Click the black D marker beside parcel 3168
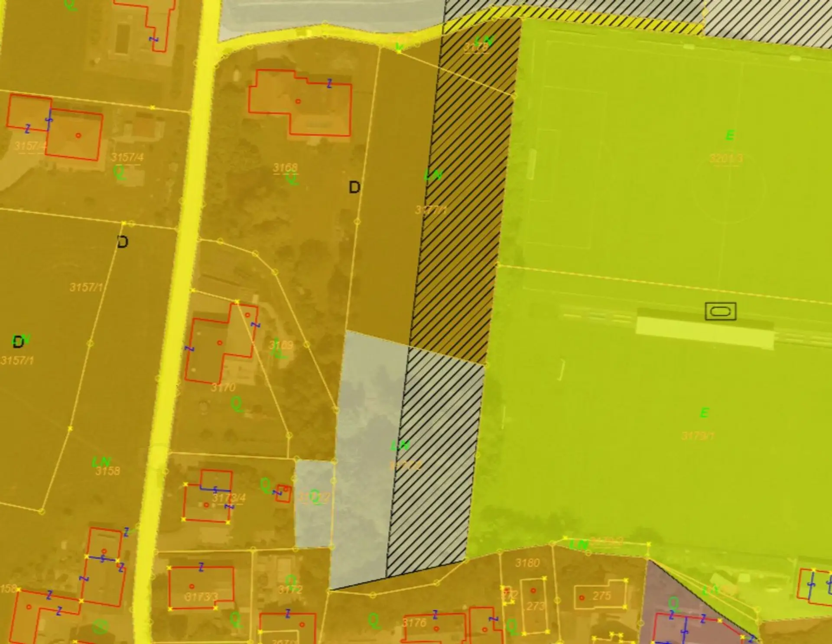The image size is (832, 644). pos(354,188)
